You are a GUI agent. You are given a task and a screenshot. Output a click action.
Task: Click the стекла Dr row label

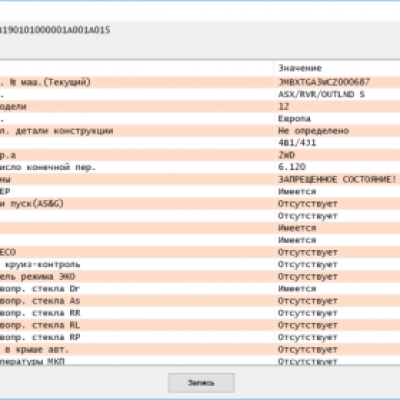(x=56, y=289)
